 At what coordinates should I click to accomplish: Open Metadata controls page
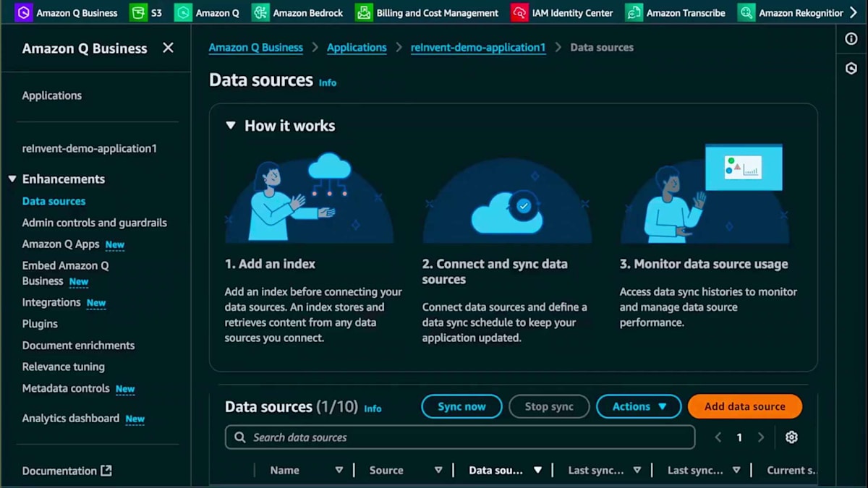[x=66, y=388]
